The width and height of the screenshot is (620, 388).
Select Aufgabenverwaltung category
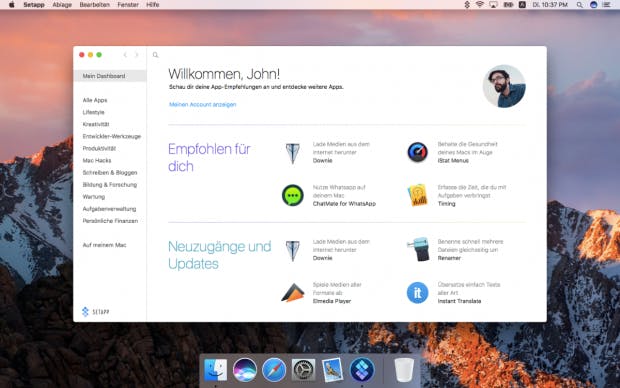point(109,209)
